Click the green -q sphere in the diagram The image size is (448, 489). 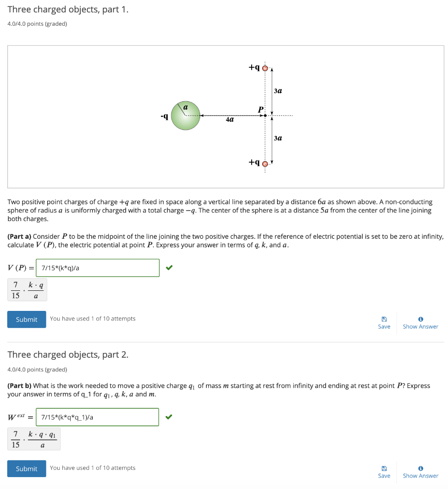coord(185,115)
